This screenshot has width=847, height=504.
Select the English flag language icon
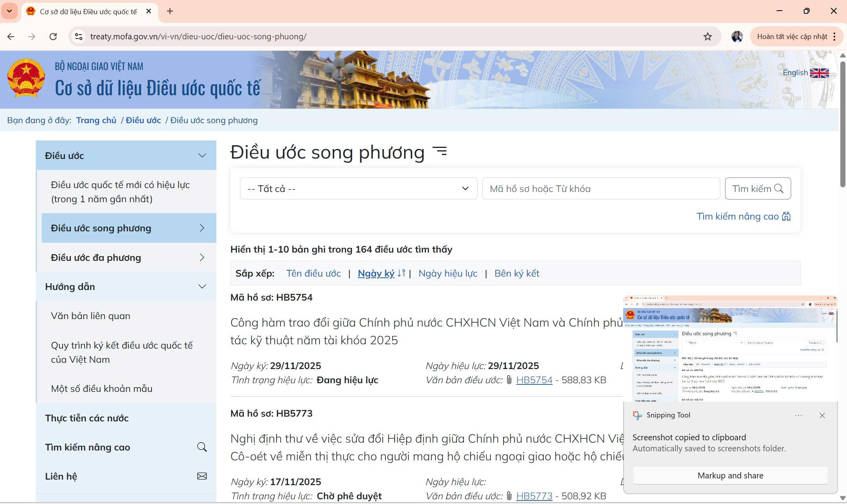(x=819, y=73)
